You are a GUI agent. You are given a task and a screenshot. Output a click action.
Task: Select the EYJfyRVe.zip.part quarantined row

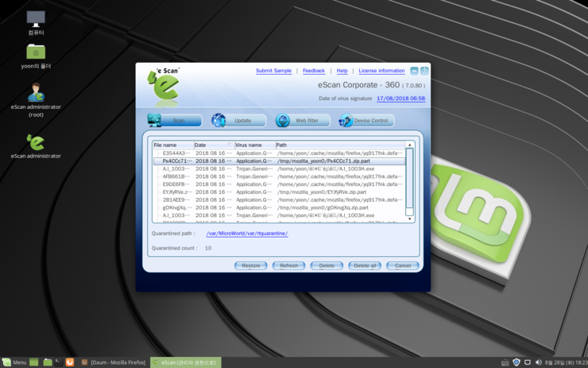pyautogui.click(x=280, y=192)
